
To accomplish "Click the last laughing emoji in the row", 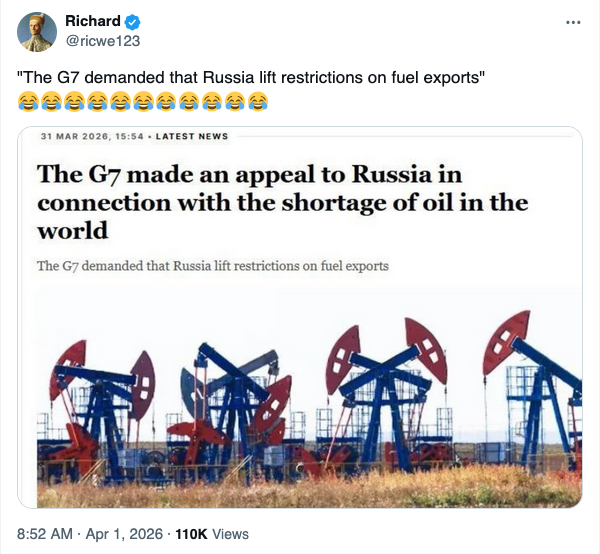I will click(x=259, y=100).
